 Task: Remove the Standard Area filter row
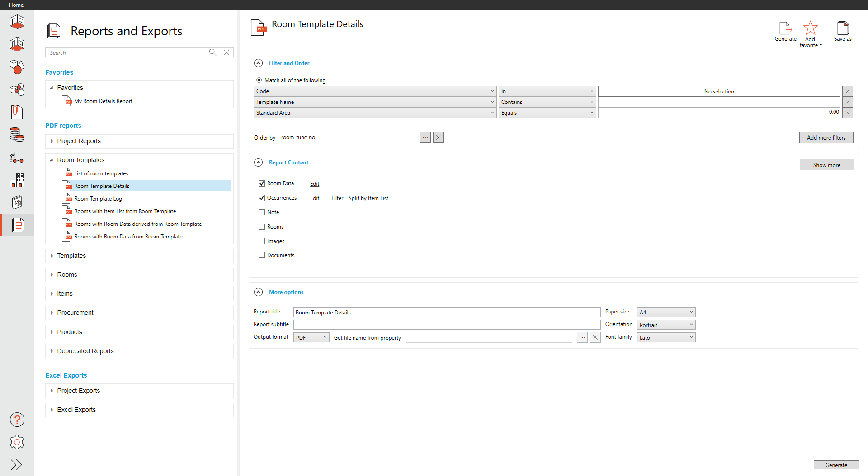pyautogui.click(x=848, y=113)
